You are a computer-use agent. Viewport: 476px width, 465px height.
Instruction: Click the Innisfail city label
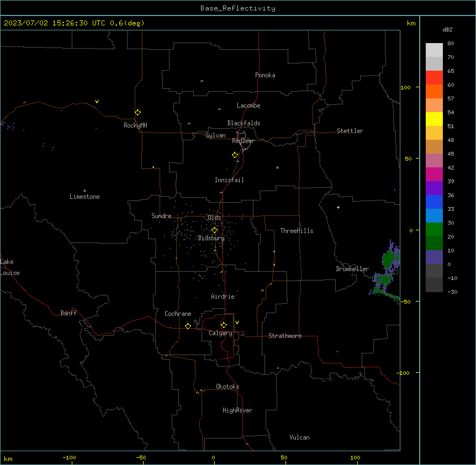click(229, 180)
